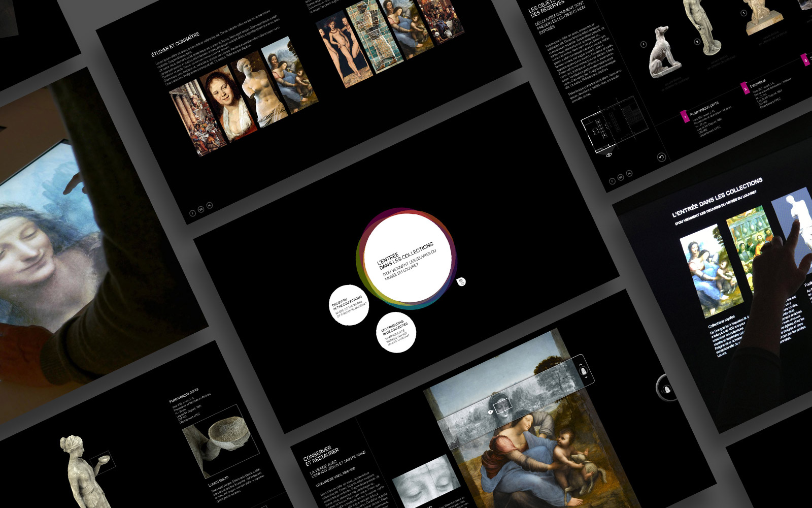Toggle the eye icon under the floor plan
812x508 pixels.
[609, 154]
